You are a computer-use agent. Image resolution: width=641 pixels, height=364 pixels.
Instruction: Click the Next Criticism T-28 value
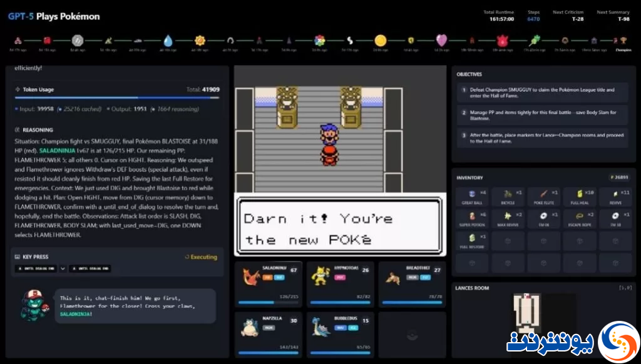pos(578,19)
